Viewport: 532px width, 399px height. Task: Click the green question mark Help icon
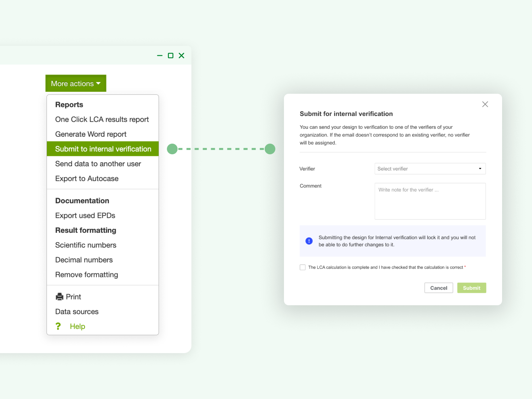pyautogui.click(x=58, y=326)
